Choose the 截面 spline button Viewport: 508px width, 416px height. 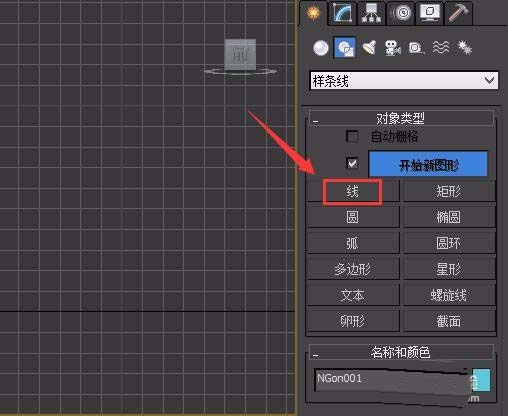point(449,321)
